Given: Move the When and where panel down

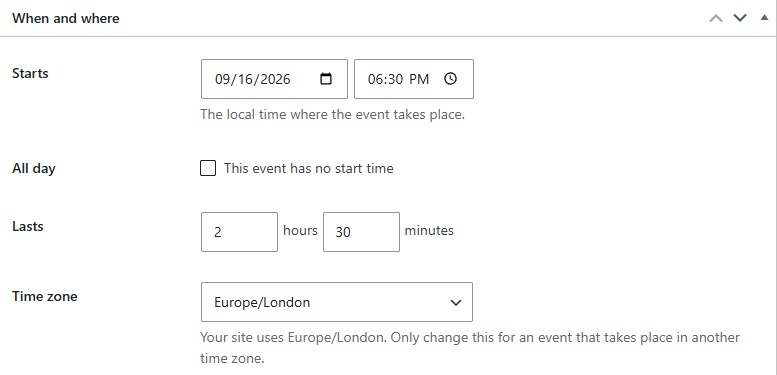Looking at the screenshot, I should (x=740, y=18).
